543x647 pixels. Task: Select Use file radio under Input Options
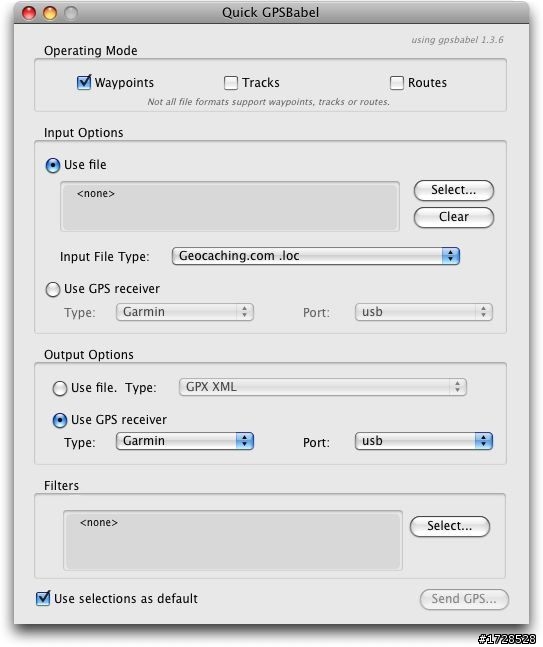click(53, 165)
